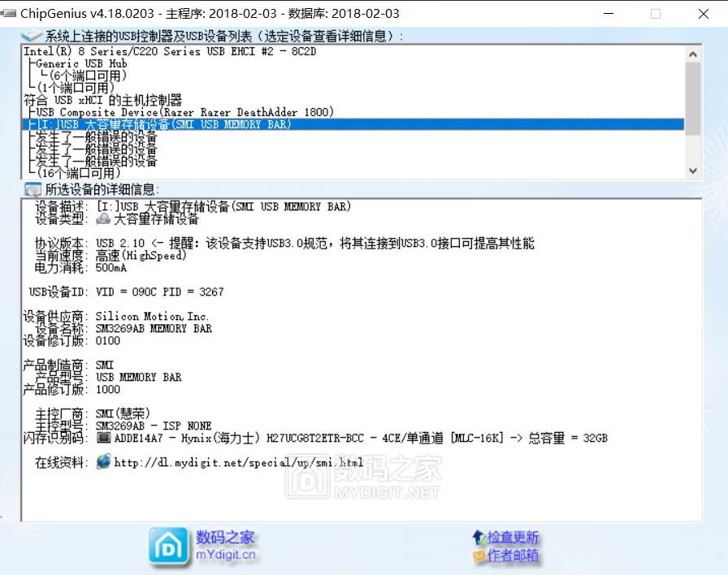Select the Razer DeathAdder 1800 composite device

tap(184, 112)
